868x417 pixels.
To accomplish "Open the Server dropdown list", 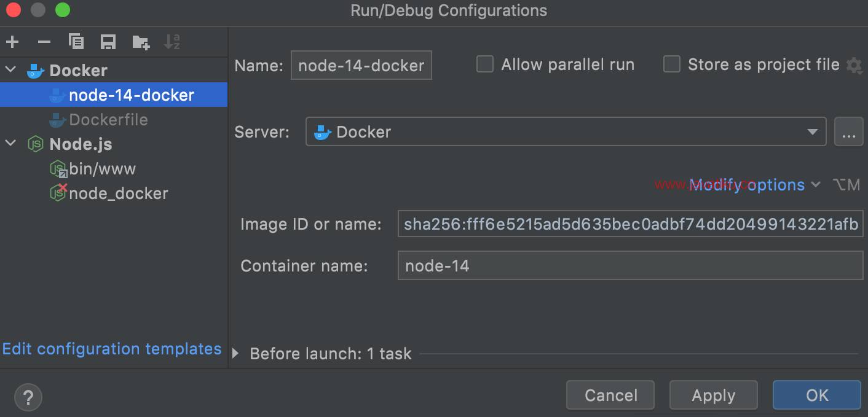I will (x=566, y=132).
